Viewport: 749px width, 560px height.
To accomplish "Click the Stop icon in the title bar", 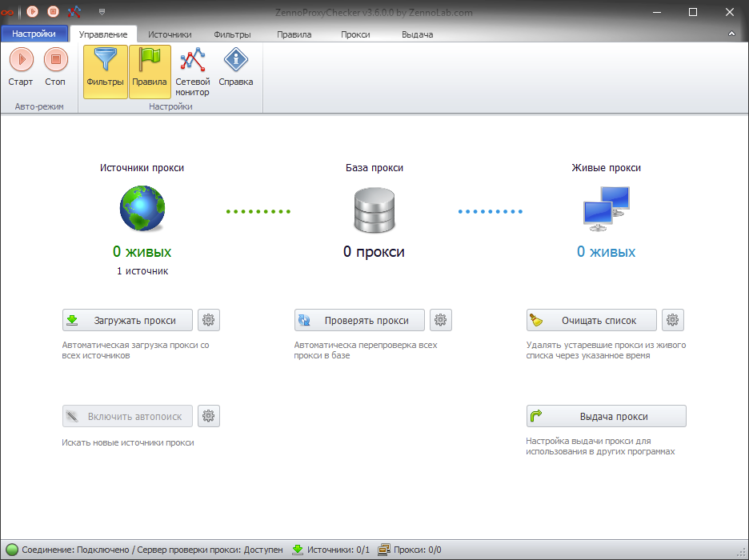I will [x=51, y=11].
